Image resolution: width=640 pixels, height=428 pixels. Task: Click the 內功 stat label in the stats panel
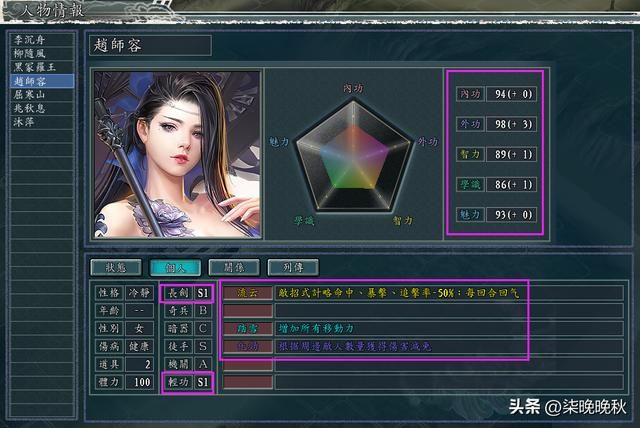[x=470, y=94]
